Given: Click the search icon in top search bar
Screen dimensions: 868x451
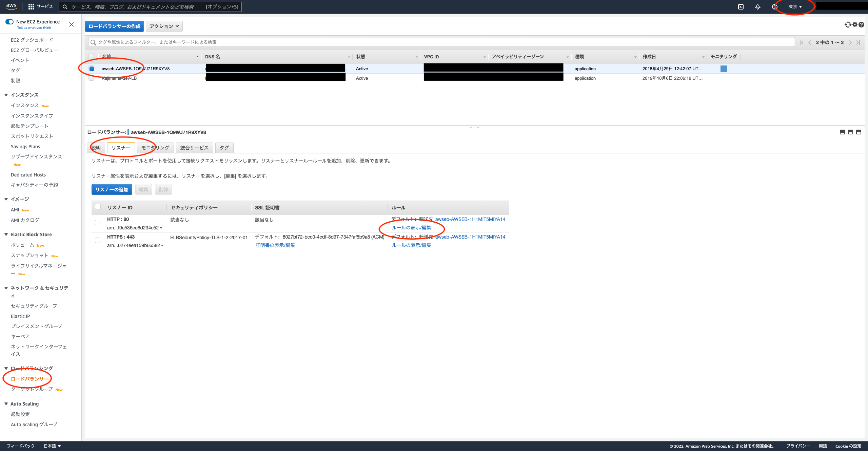Looking at the screenshot, I should click(65, 7).
